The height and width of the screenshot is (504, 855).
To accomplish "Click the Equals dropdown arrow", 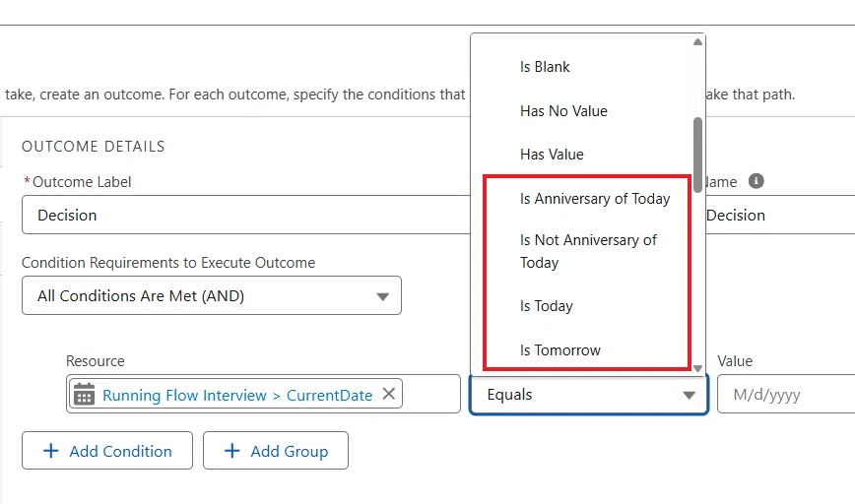I will (x=689, y=395).
